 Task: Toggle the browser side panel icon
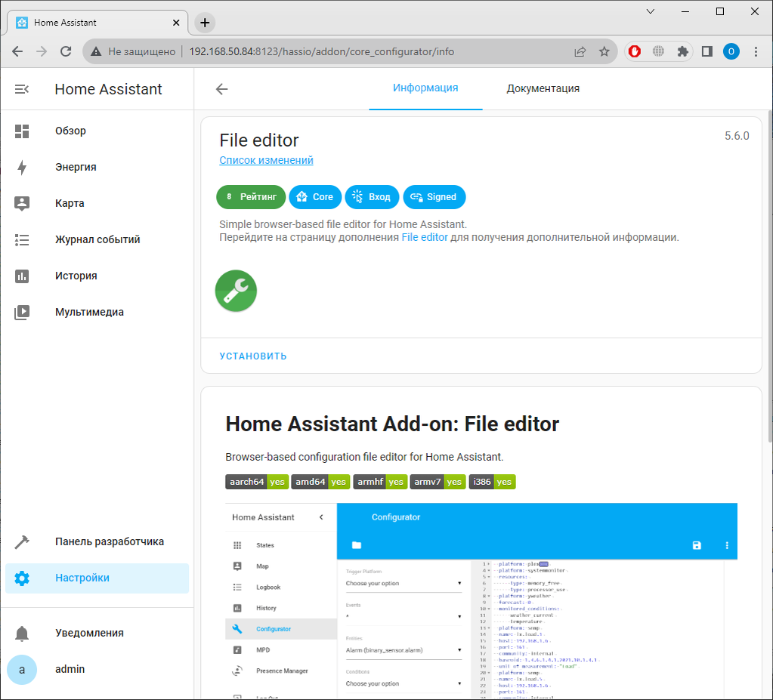tap(707, 51)
